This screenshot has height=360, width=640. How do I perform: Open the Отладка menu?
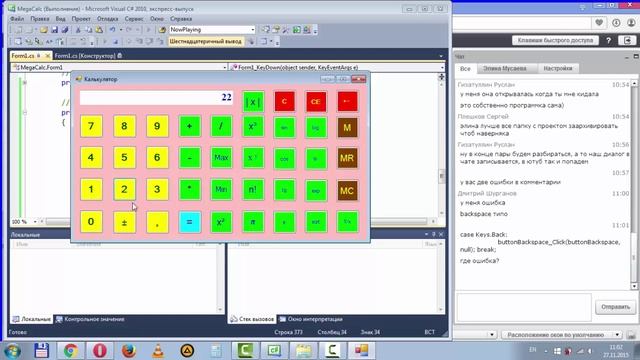click(108, 19)
